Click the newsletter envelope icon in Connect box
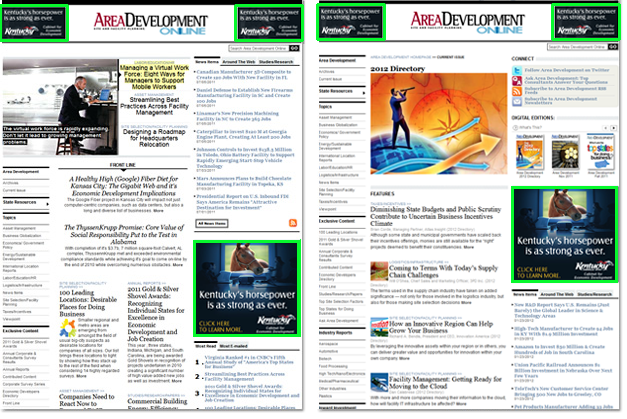The image size is (627, 419). pyautogui.click(x=517, y=101)
